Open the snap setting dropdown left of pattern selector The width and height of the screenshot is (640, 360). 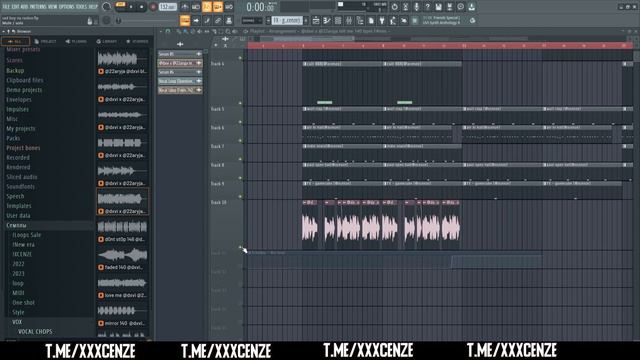click(252, 20)
